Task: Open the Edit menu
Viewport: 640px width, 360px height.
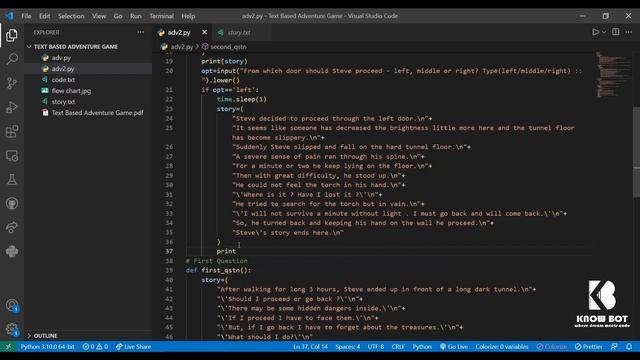Action: (45, 16)
